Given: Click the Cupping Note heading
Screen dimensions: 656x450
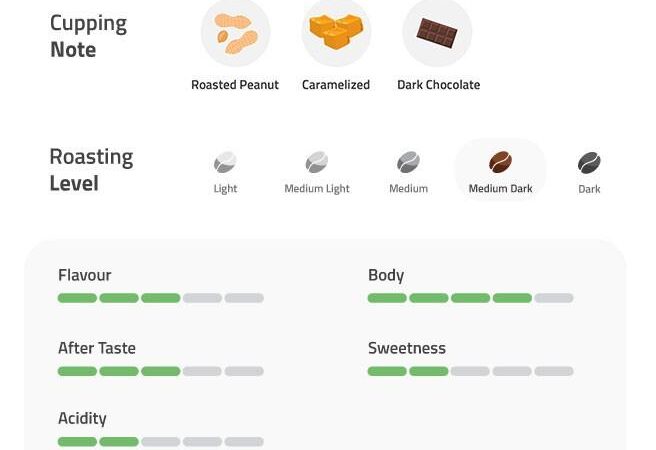Looking at the screenshot, I should [x=88, y=36].
